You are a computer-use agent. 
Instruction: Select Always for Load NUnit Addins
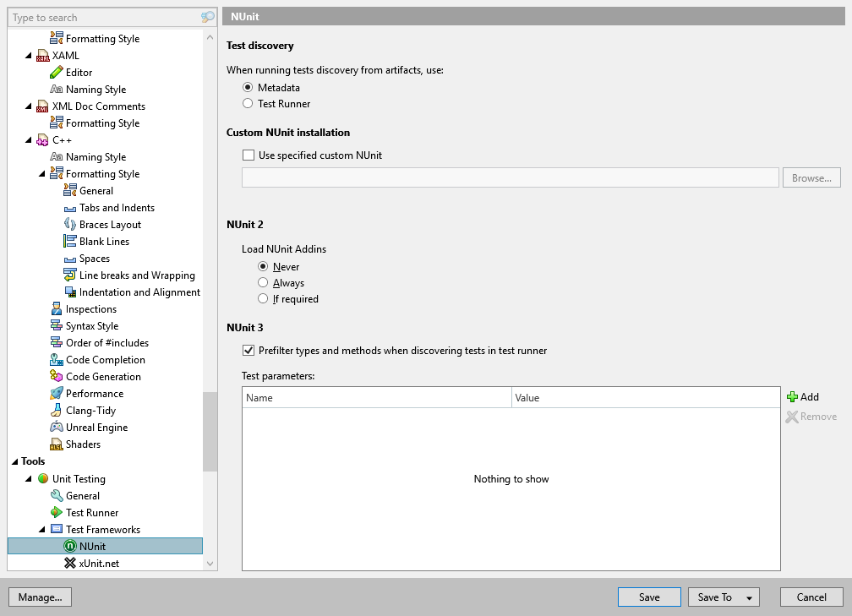click(263, 282)
